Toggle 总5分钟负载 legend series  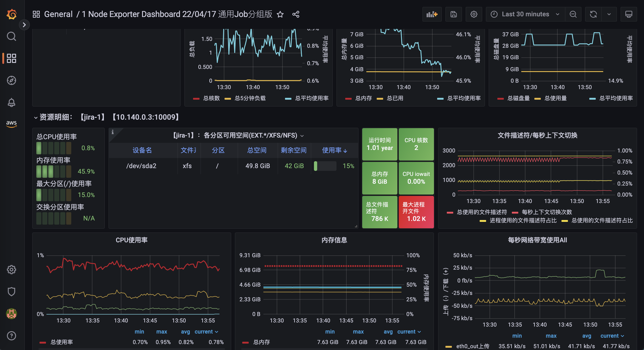250,98
